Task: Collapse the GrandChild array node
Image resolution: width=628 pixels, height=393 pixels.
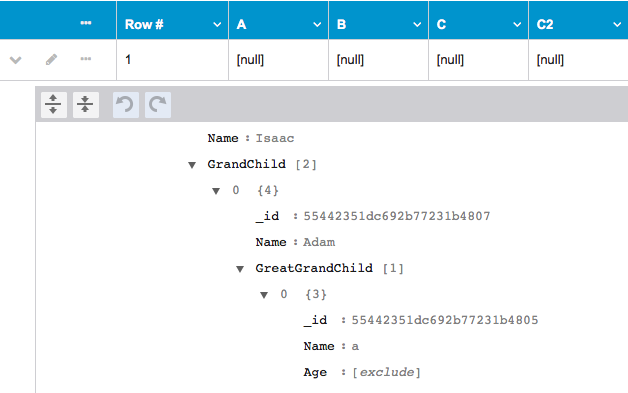Action: coord(192,165)
